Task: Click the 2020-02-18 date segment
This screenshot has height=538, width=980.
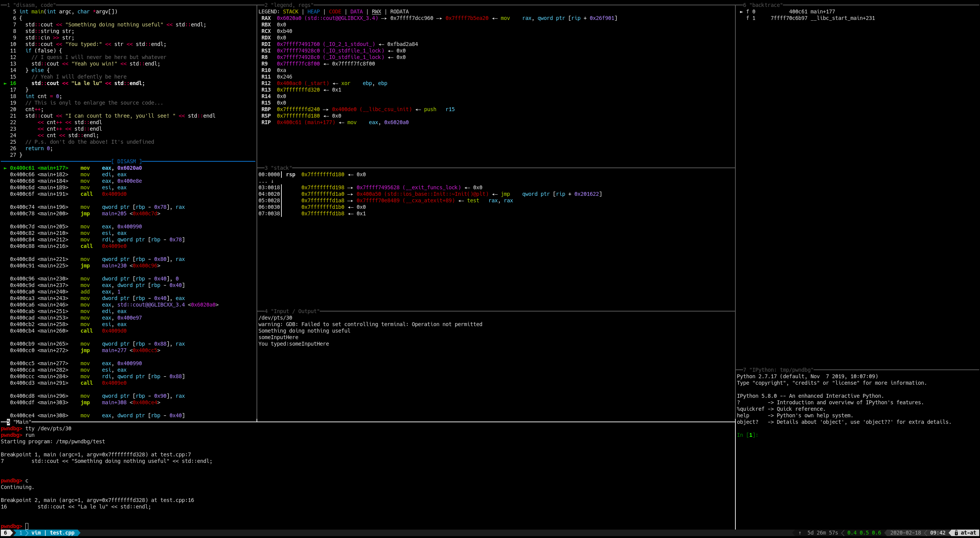Action: 905,533
